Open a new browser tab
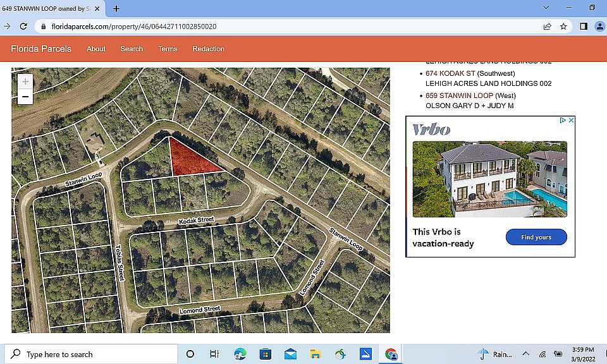The image size is (607, 364). coord(116,9)
